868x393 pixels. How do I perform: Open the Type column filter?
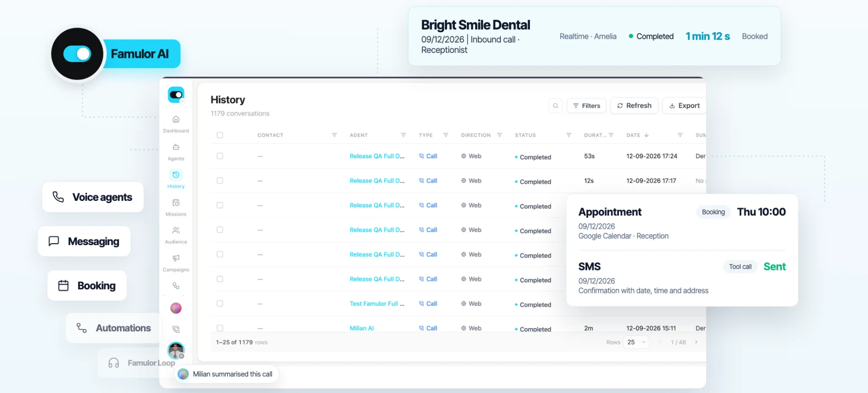[446, 135]
